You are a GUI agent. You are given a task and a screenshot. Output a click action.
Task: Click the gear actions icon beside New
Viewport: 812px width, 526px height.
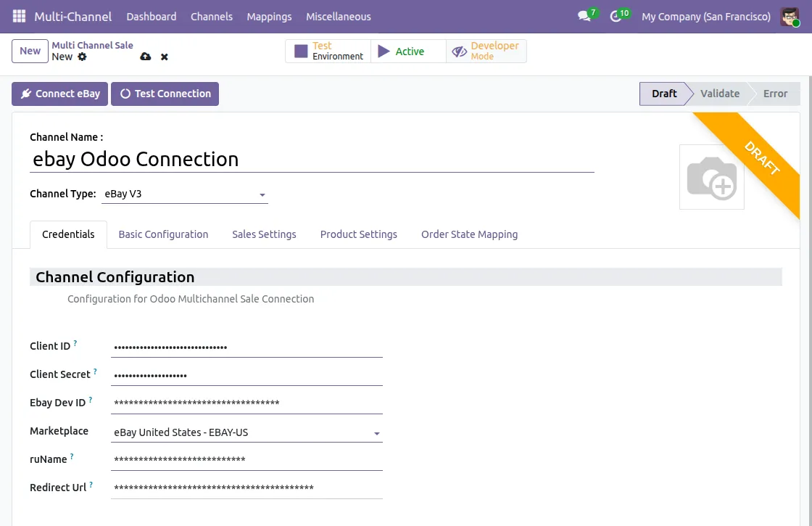tap(83, 57)
